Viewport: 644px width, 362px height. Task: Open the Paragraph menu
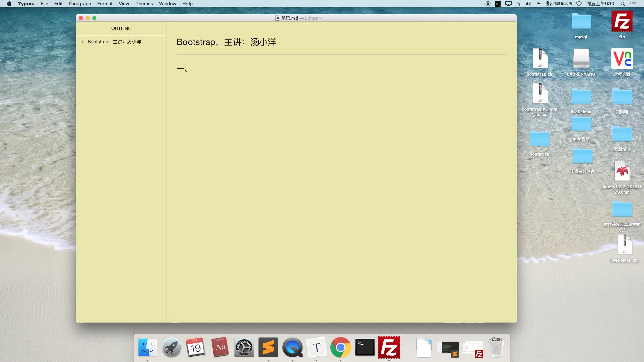point(80,4)
